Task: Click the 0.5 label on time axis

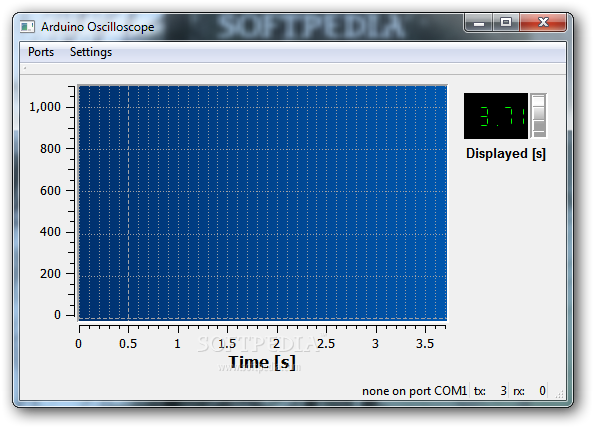Action: pos(128,344)
